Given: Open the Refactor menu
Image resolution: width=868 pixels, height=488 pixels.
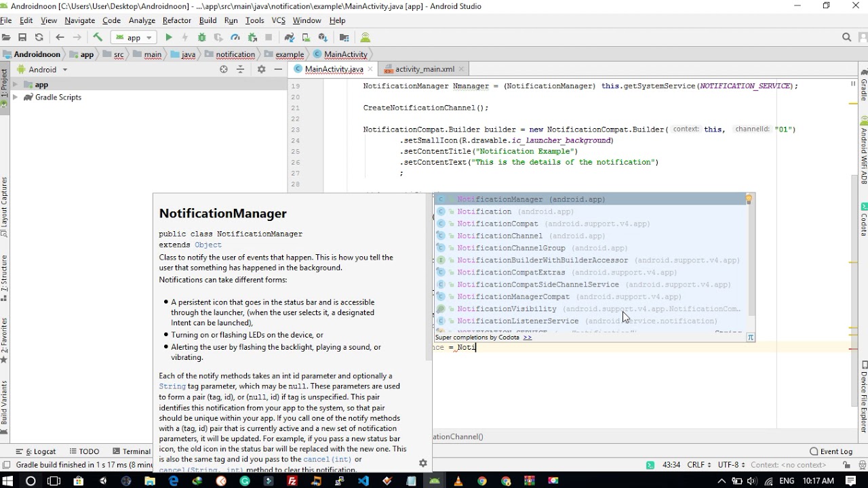Looking at the screenshot, I should (x=176, y=20).
